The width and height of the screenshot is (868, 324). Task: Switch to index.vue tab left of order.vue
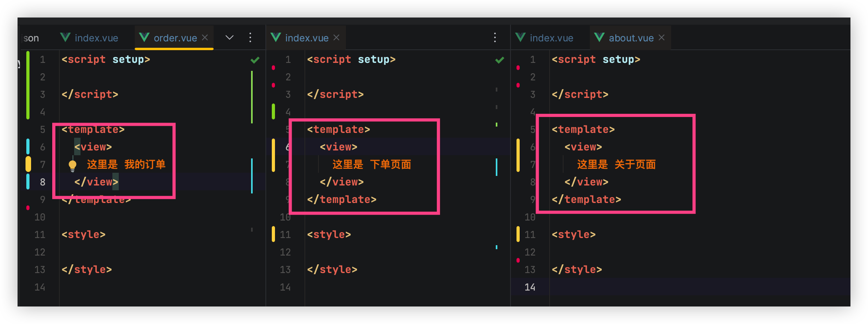[x=96, y=38]
